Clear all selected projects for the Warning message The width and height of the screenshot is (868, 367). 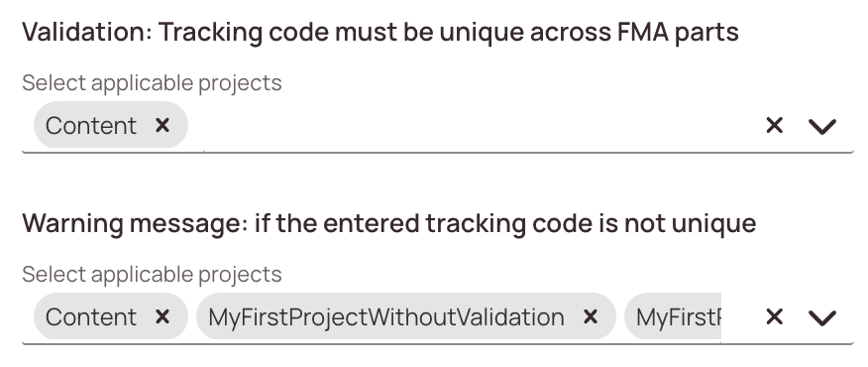[774, 317]
